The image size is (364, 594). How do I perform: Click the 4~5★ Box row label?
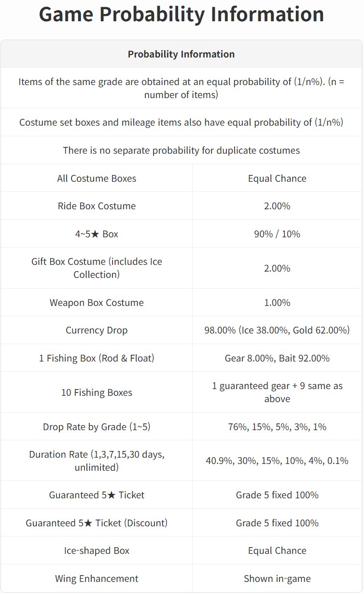point(97,234)
